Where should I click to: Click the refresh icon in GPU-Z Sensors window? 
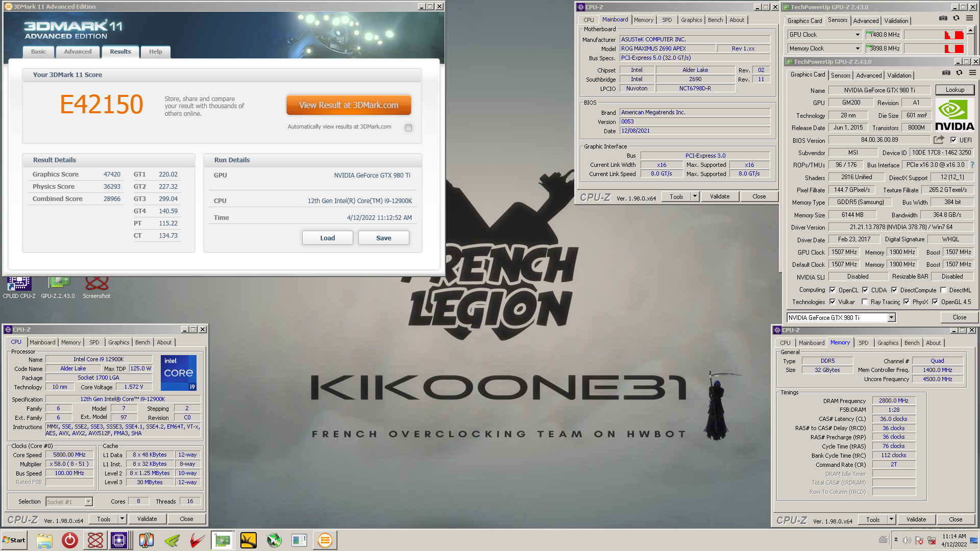956,18
